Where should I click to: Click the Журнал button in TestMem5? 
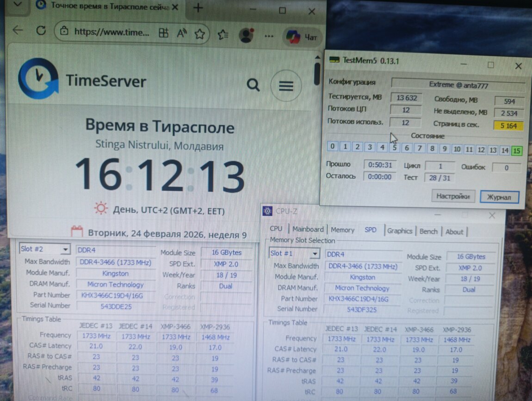tap(499, 197)
